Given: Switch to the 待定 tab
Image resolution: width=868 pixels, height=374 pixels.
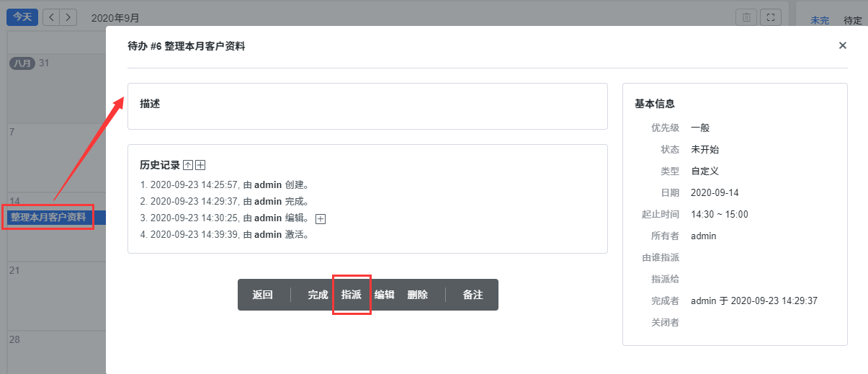Looking at the screenshot, I should click(x=853, y=20).
